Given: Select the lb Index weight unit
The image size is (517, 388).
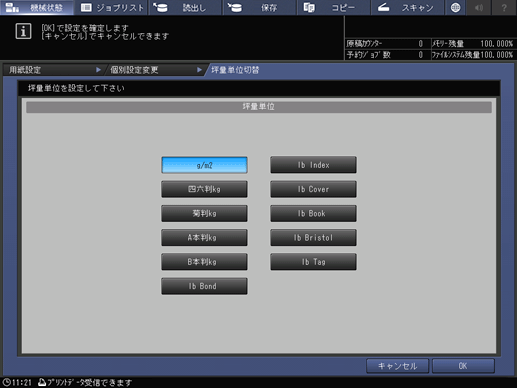Looking at the screenshot, I should pyautogui.click(x=313, y=165).
